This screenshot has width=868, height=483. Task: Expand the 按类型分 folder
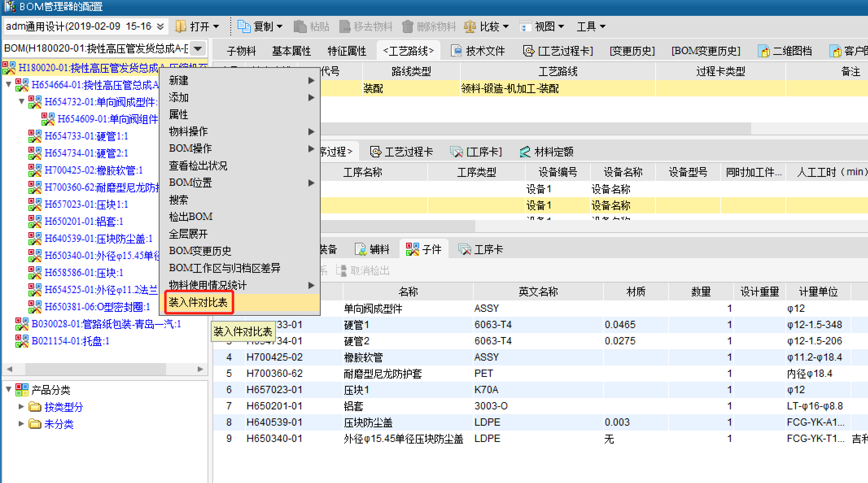point(22,407)
